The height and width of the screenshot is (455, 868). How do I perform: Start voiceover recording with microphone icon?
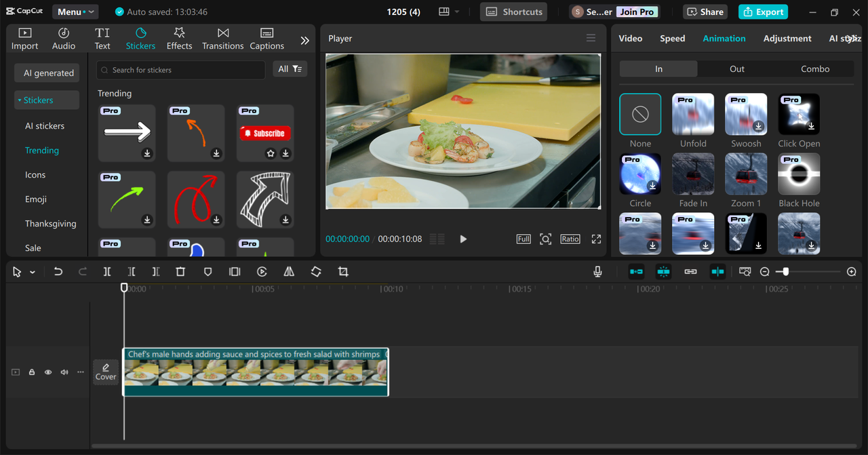click(x=597, y=271)
